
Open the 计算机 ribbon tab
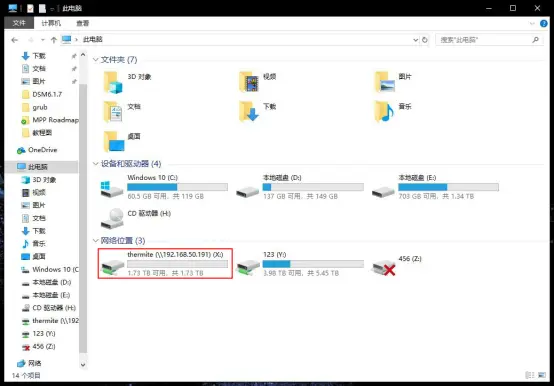pyautogui.click(x=51, y=23)
